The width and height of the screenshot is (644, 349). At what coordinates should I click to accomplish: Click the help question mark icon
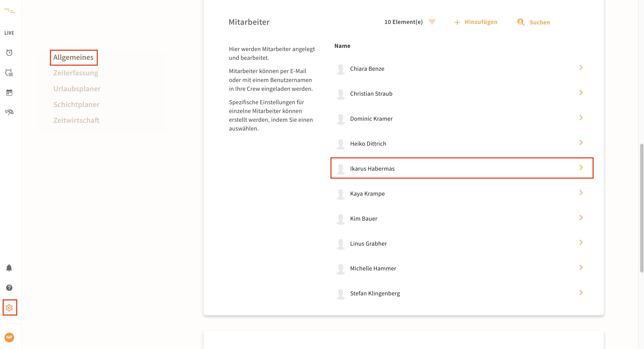(x=9, y=288)
